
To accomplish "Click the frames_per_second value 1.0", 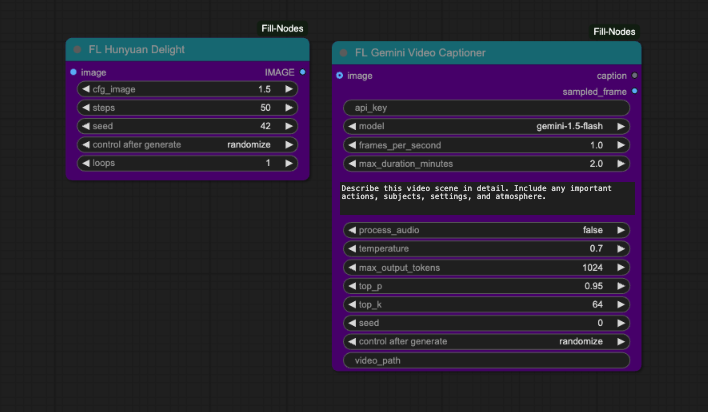I will (596, 145).
